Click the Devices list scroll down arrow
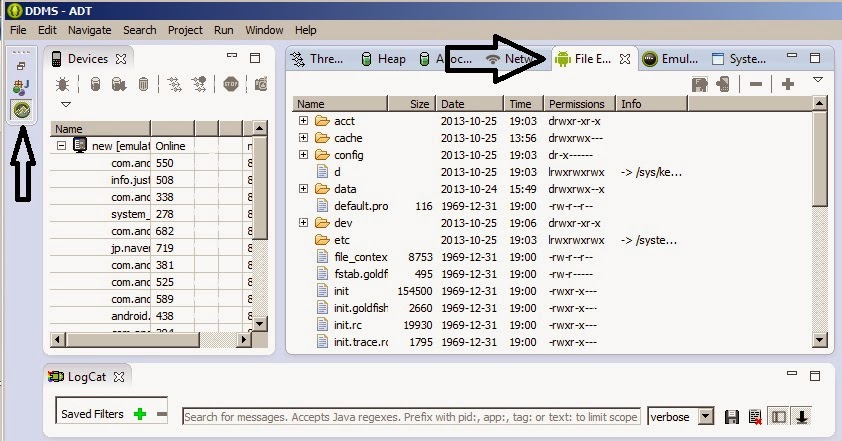 (x=259, y=323)
